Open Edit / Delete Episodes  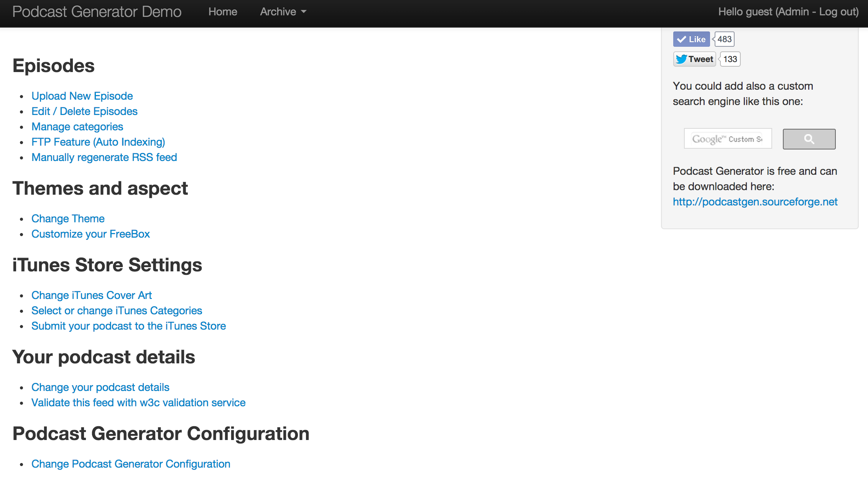(84, 111)
